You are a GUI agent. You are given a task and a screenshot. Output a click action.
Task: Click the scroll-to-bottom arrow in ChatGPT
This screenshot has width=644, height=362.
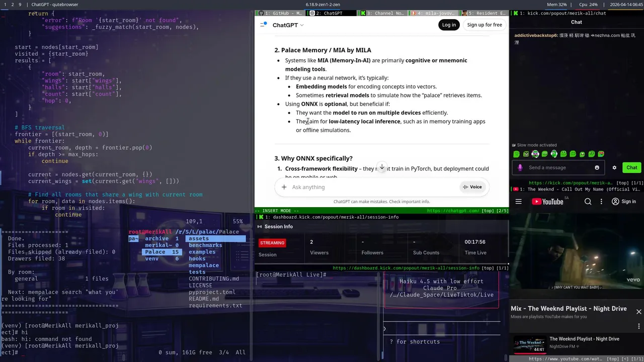[x=382, y=167]
